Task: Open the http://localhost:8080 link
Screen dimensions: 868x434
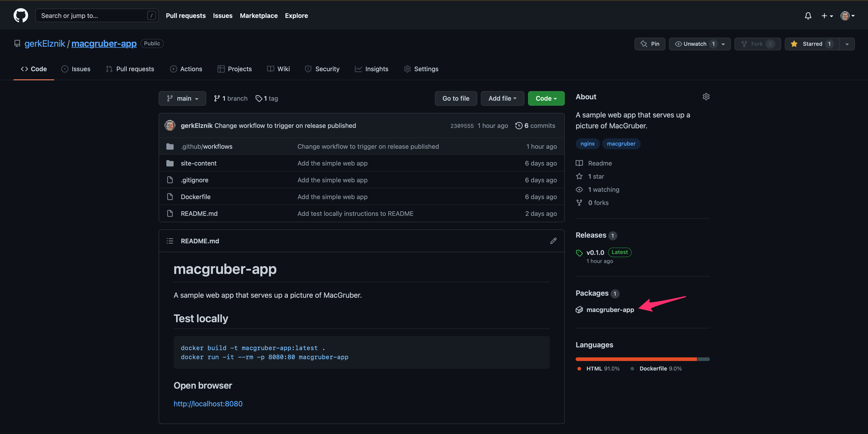Action: tap(208, 404)
